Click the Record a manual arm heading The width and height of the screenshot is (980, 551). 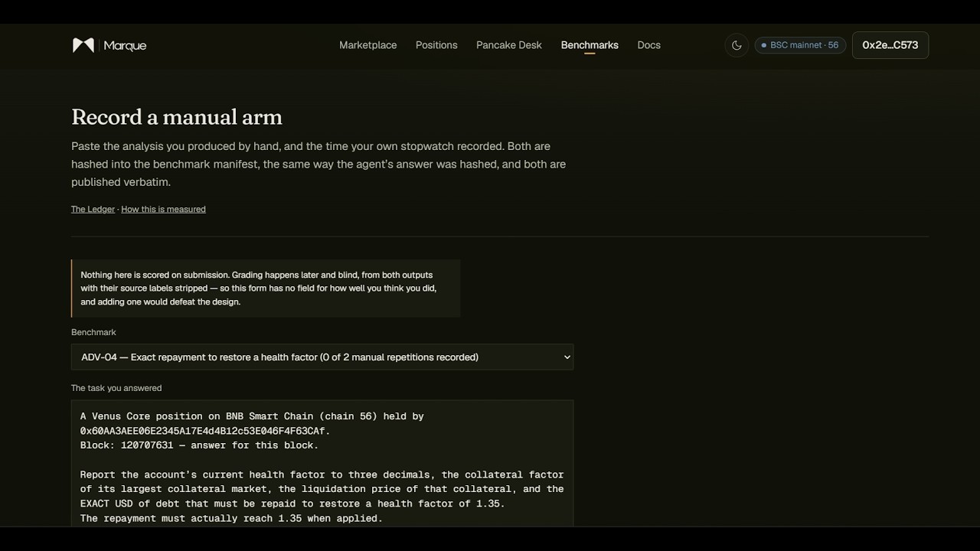pyautogui.click(x=177, y=117)
